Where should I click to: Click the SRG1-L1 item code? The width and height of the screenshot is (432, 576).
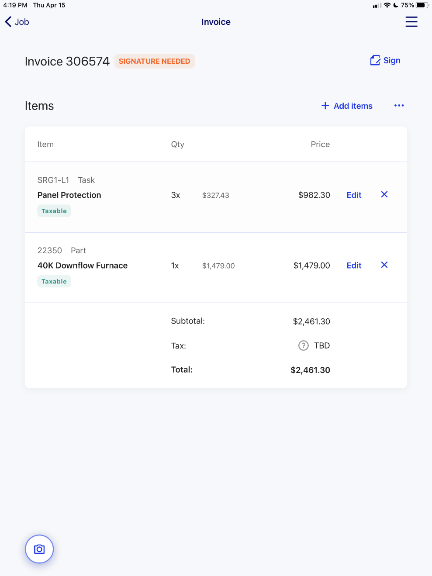pos(53,180)
